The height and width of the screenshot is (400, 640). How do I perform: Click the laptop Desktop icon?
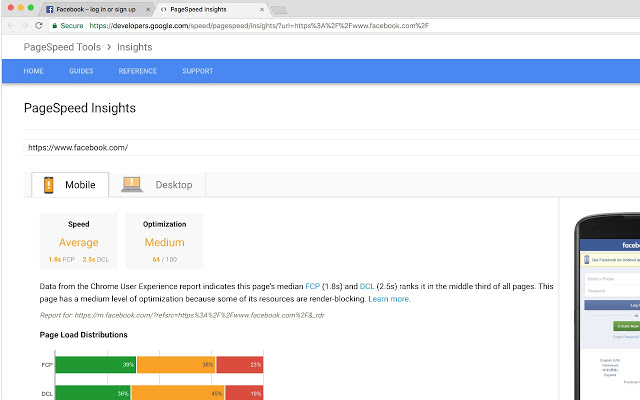tap(132, 184)
